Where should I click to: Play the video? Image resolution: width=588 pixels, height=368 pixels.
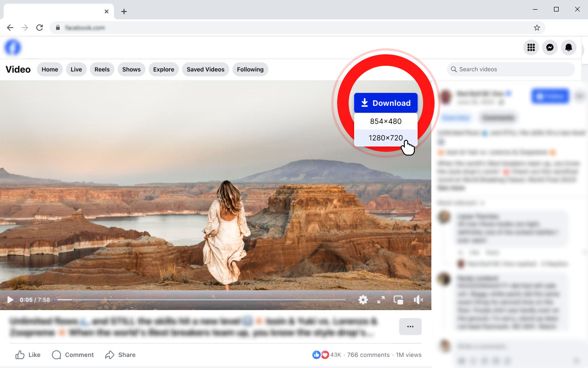(10, 299)
